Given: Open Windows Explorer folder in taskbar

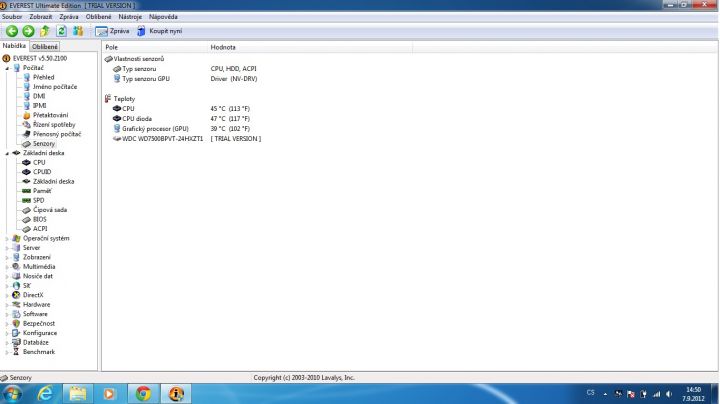Looking at the screenshot, I should 78,394.
